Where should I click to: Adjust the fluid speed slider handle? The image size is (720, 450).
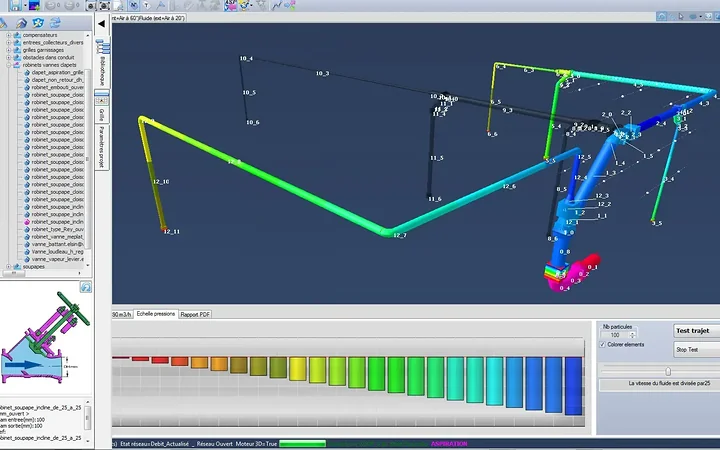coord(668,371)
